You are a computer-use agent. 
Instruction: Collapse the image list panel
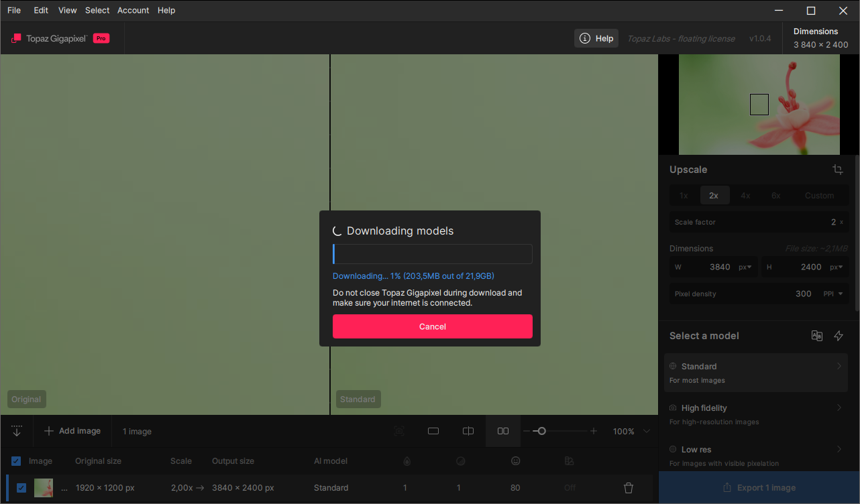[x=17, y=431]
